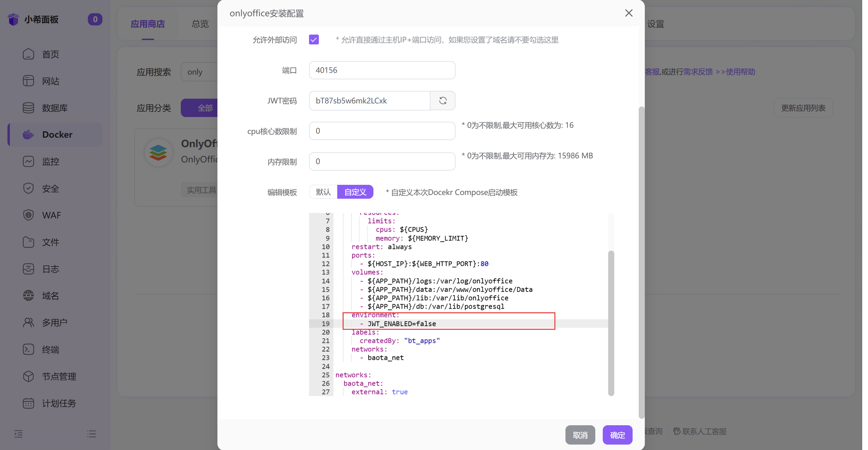Image resolution: width=868 pixels, height=450 pixels.
Task: Switch 编辑模板 to 默认 mode
Action: 323,192
